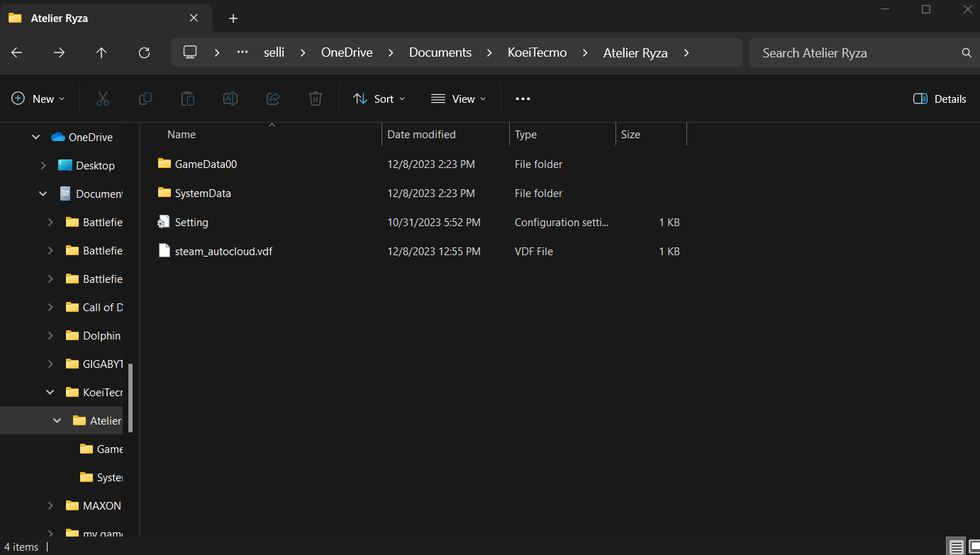Image resolution: width=980 pixels, height=555 pixels.
Task: Click the Paste clipboard icon
Action: 188,99
